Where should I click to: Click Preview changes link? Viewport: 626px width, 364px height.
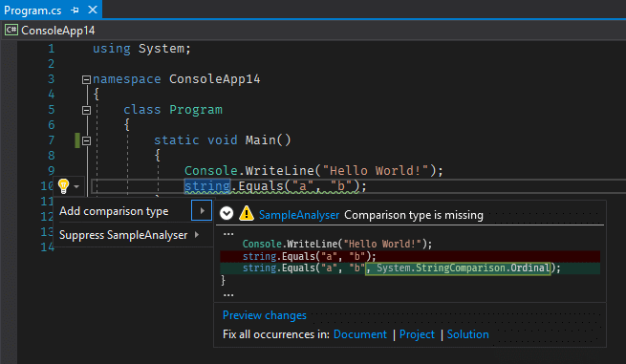coord(265,315)
